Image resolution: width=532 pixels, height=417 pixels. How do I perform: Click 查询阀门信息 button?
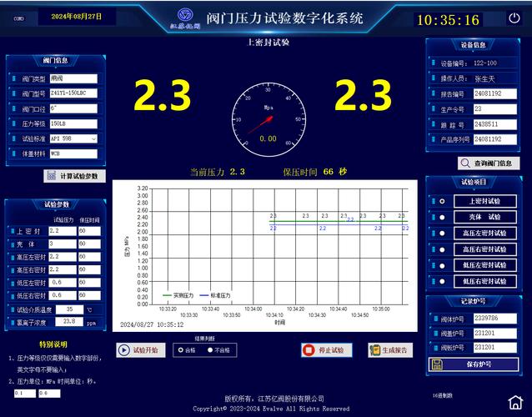click(489, 163)
